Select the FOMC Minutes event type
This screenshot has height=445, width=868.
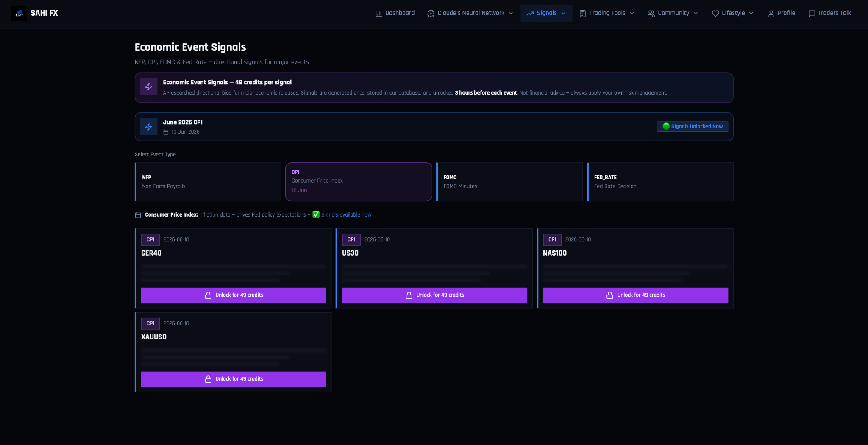pyautogui.click(x=509, y=182)
